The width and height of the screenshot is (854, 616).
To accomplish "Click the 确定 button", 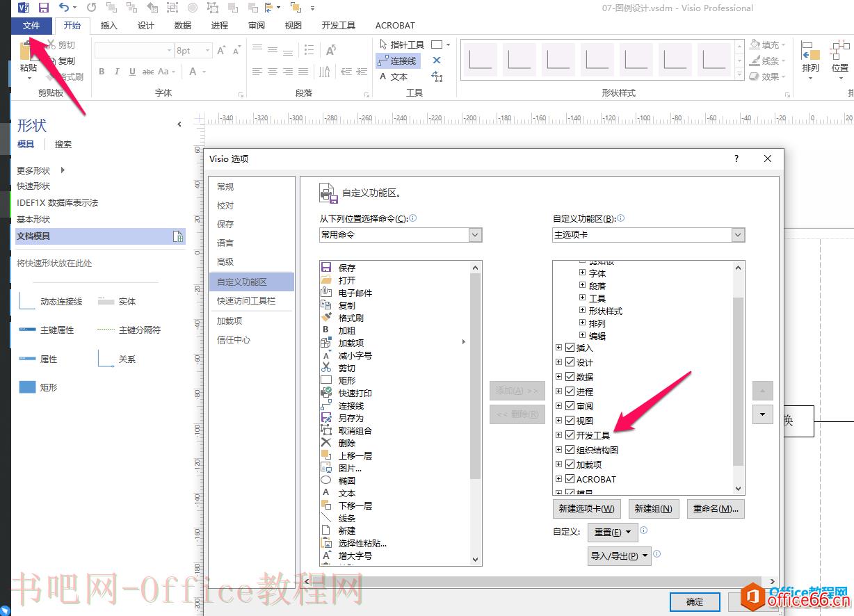I will pos(695,602).
